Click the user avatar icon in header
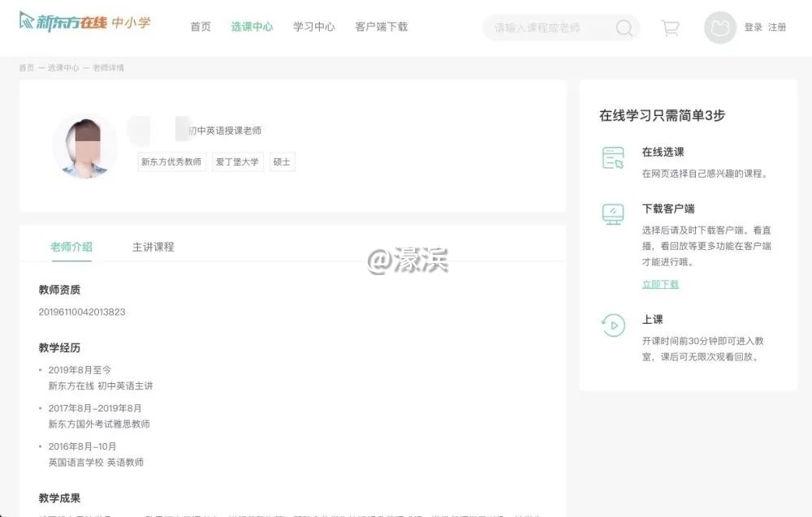The height and width of the screenshot is (517, 812). coord(719,28)
